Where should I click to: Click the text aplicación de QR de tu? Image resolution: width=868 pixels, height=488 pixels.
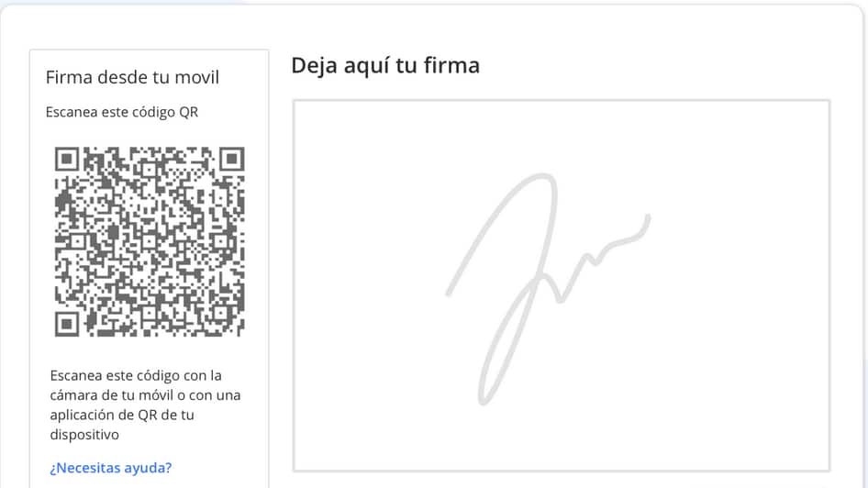(x=122, y=415)
